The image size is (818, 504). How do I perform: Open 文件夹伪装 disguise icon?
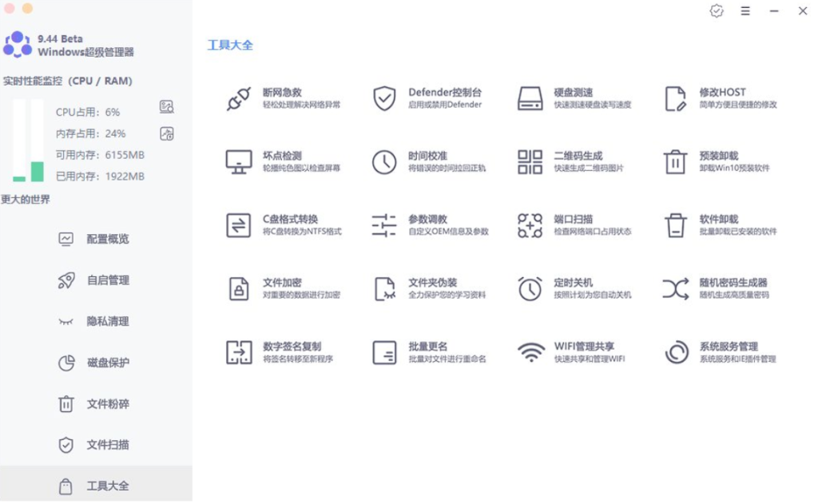(x=384, y=289)
